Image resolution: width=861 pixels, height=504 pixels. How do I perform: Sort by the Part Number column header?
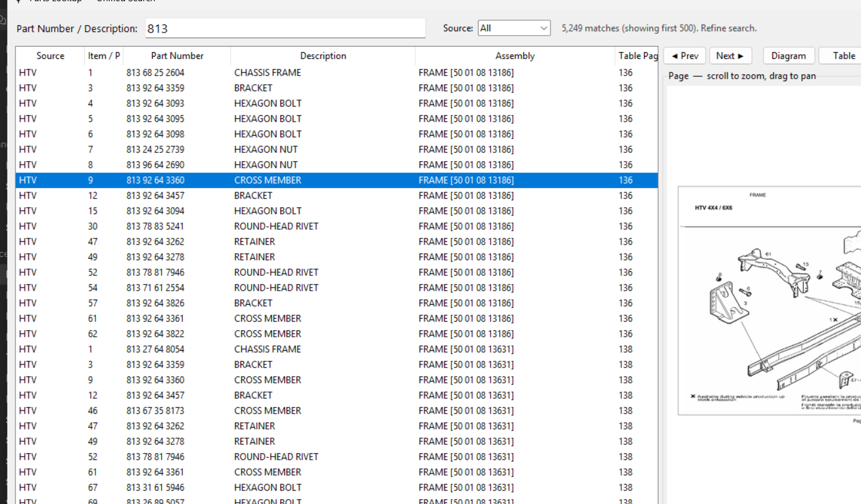(177, 56)
